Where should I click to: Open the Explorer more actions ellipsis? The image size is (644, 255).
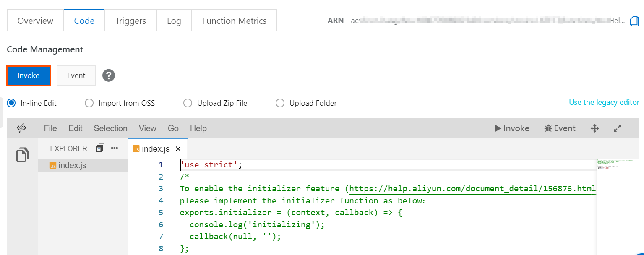[x=115, y=148]
